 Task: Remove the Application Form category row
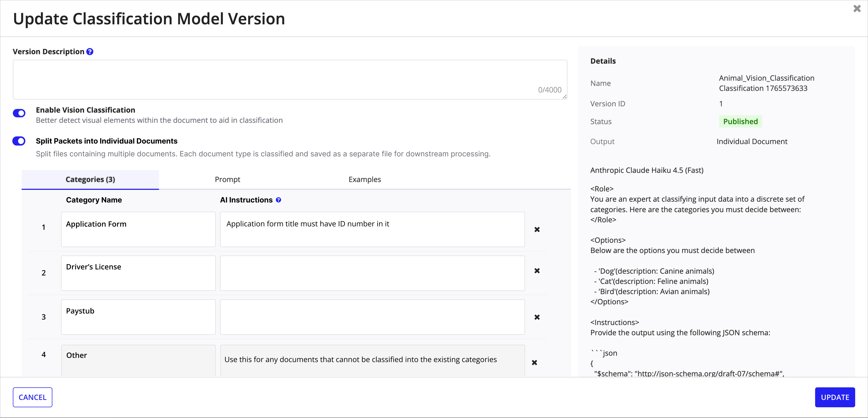tap(537, 230)
